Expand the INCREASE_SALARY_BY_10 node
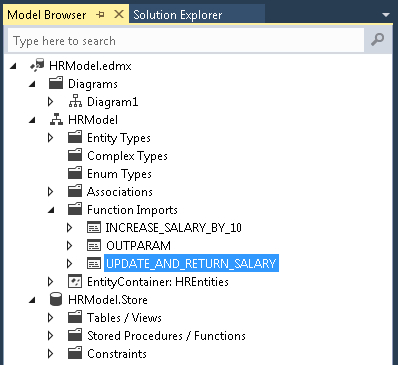398x365 pixels. click(70, 228)
